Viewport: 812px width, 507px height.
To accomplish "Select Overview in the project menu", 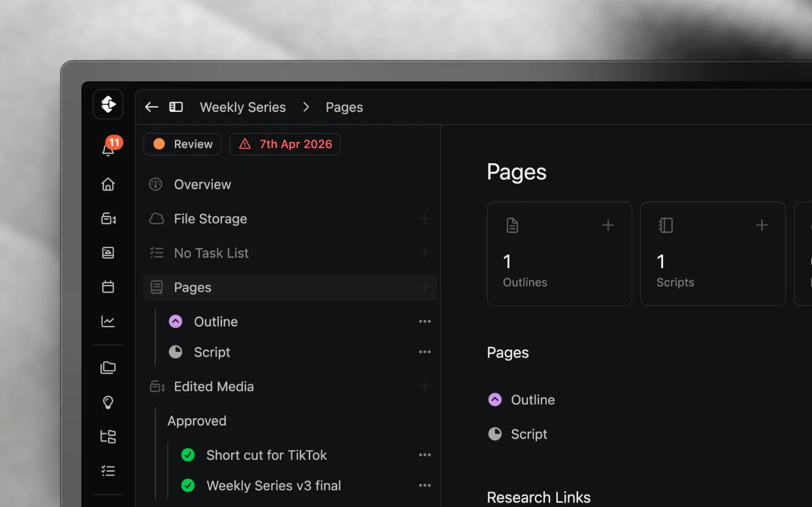I will [x=290, y=185].
